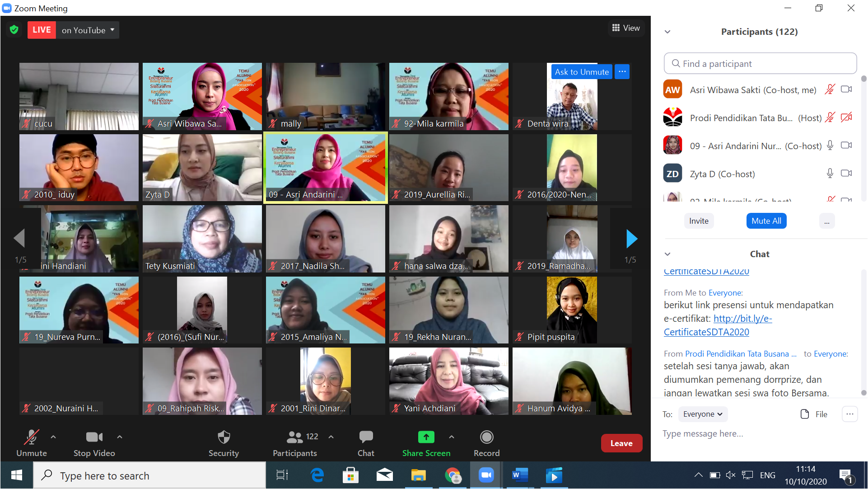Start Share Screen
868x489 pixels.
click(x=426, y=443)
